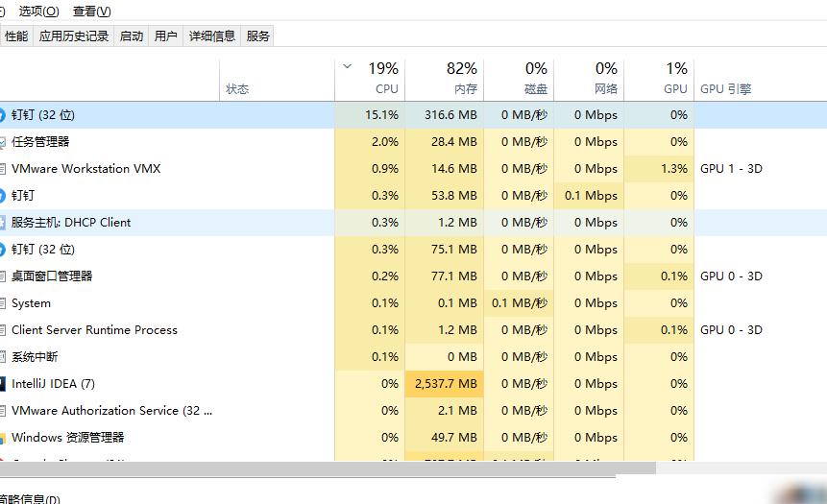Click the 15.1% CPU cell
This screenshot has height=504, width=827.
coord(370,115)
